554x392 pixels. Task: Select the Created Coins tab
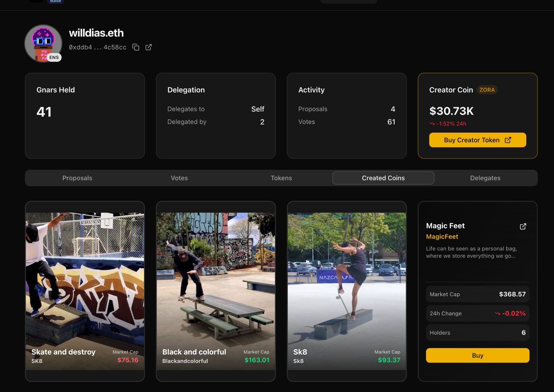pyautogui.click(x=383, y=178)
